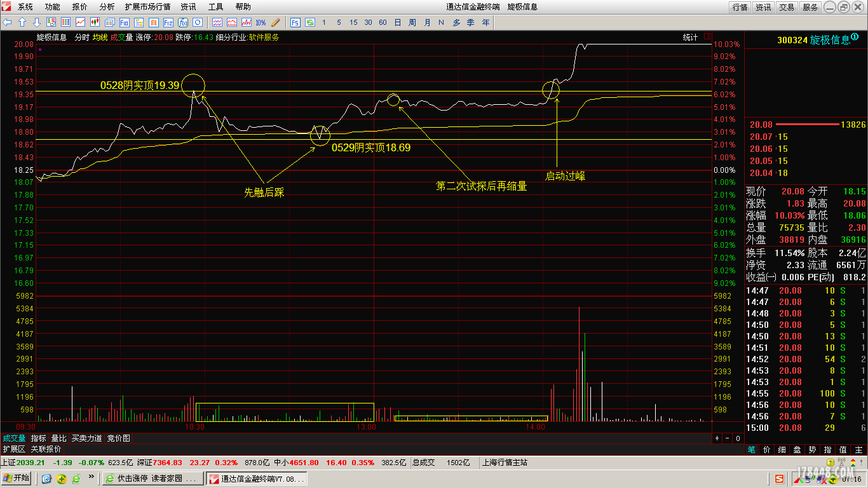This screenshot has height=488, width=868.
Task: Click the traffic-light arrows status icon
Action: click(x=853, y=463)
